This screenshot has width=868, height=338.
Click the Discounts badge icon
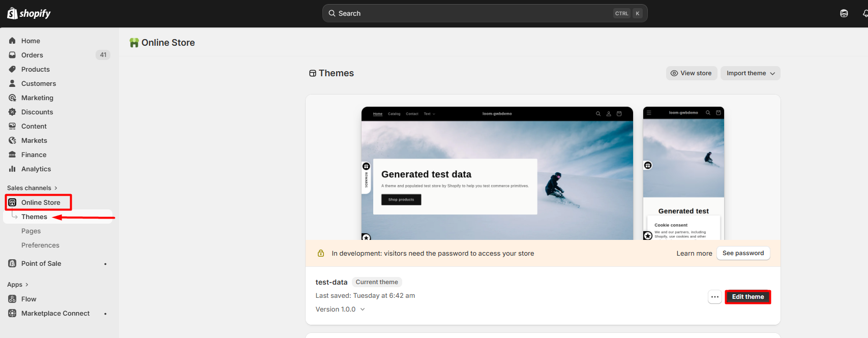coord(12,112)
